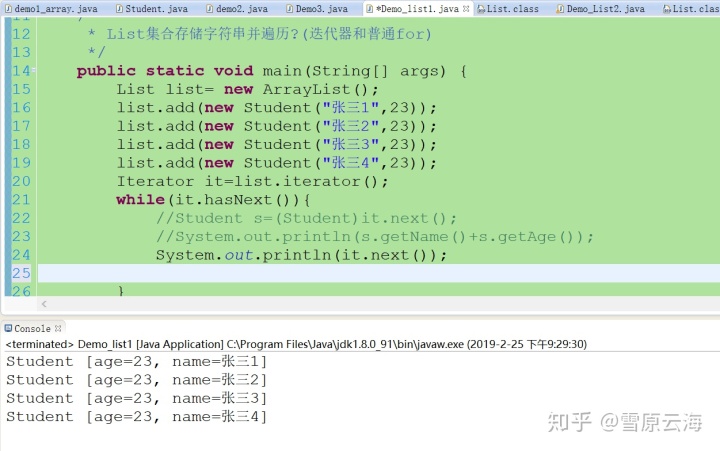Click 'System.out.println(it.next());' line
The image size is (720, 451).
pyautogui.click(x=301, y=255)
